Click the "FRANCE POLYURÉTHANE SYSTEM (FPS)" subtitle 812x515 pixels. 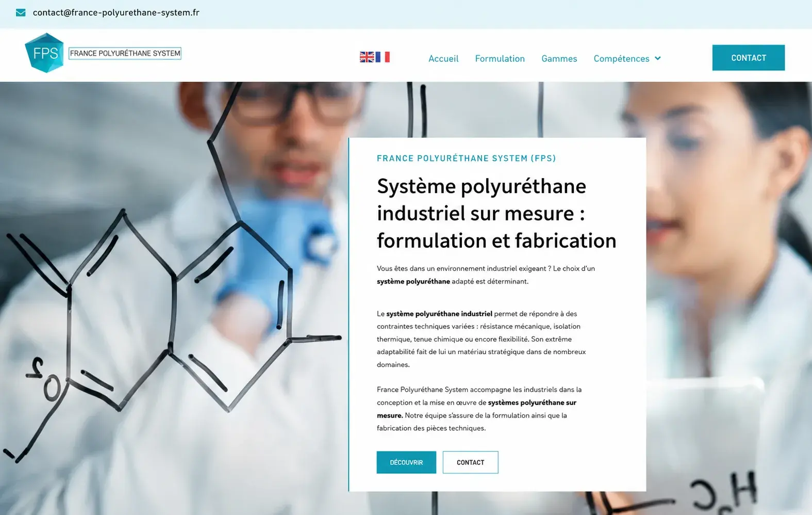click(x=467, y=158)
